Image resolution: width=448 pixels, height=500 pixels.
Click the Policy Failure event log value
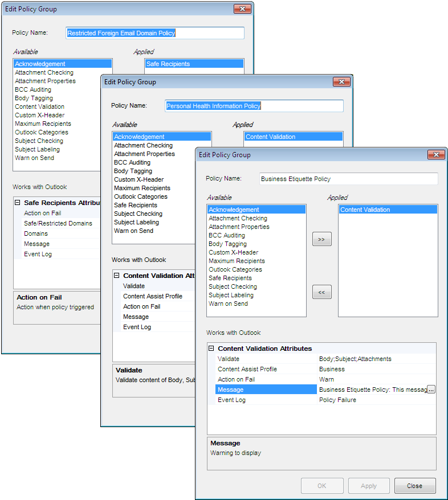click(x=337, y=400)
